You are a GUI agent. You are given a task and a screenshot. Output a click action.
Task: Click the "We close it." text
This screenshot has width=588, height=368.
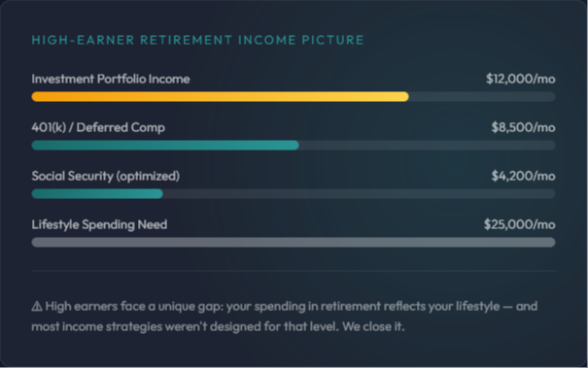point(373,326)
